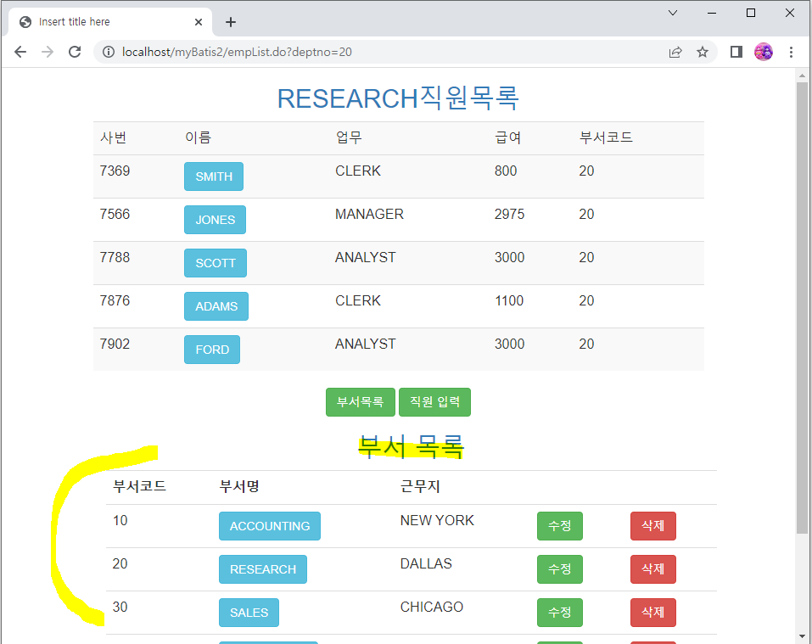The image size is (812, 644).
Task: Click department code 30 cell
Action: (120, 607)
